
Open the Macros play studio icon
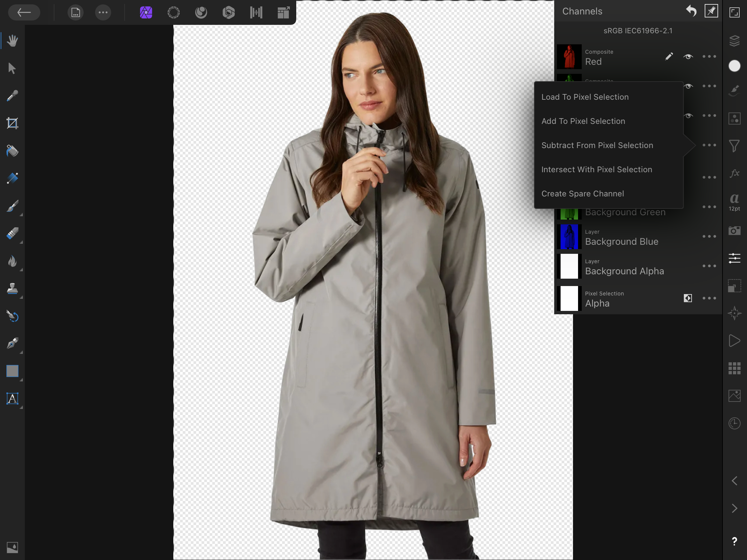point(735,340)
